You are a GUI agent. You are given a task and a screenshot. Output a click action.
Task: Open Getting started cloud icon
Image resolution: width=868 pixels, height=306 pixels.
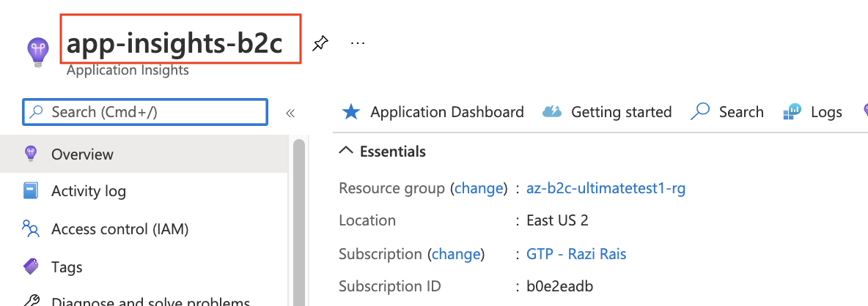point(552,112)
